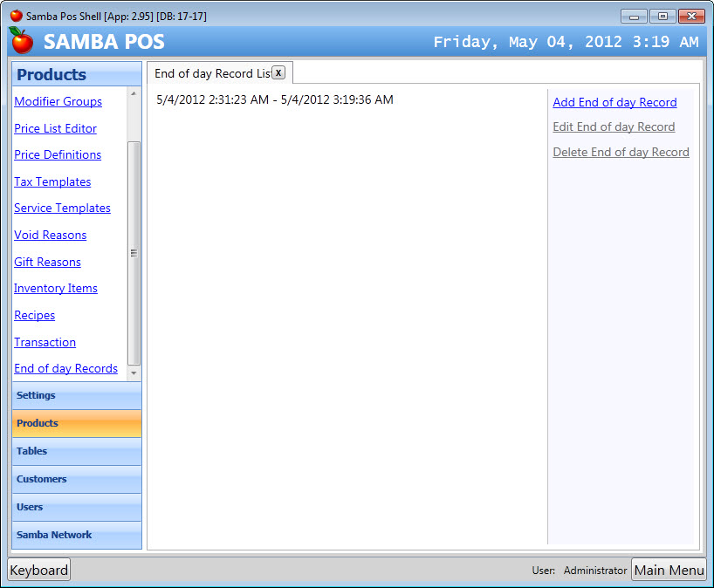Expand the Settings section
The height and width of the screenshot is (588, 714).
click(x=77, y=395)
